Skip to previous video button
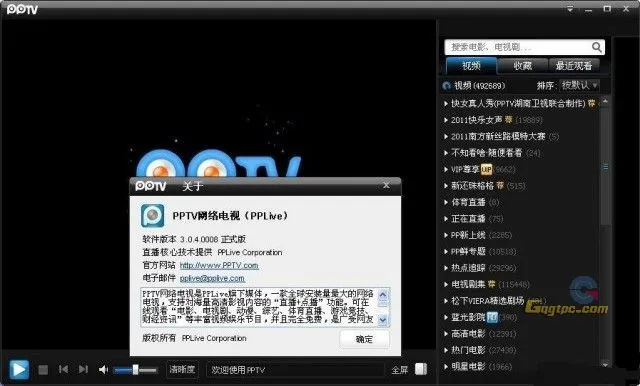 point(63,369)
